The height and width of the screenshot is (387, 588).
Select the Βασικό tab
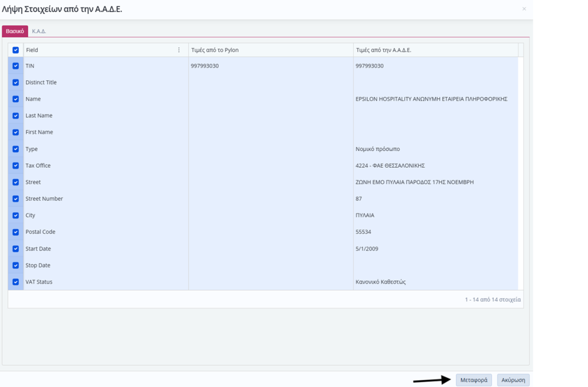(15, 31)
